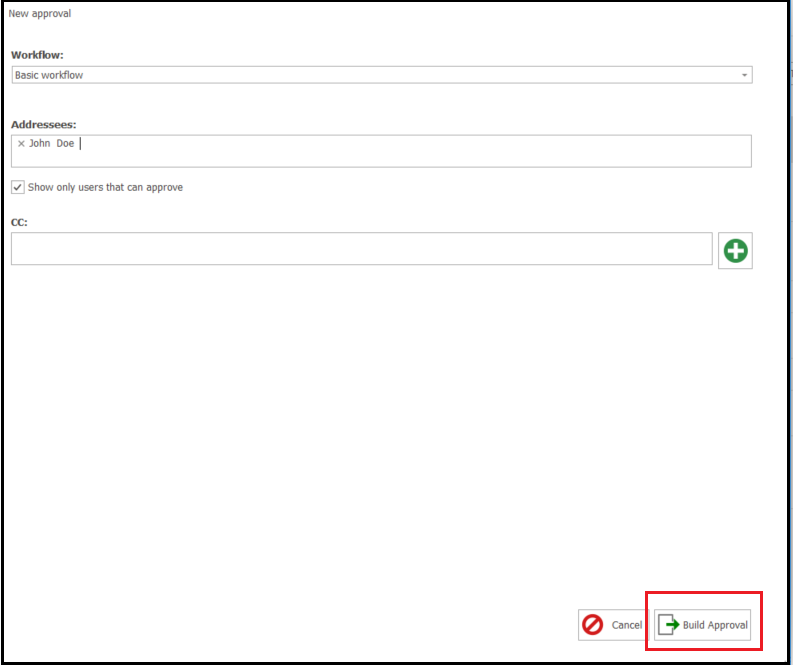Remove John Doe from Addressees

[x=21, y=144]
